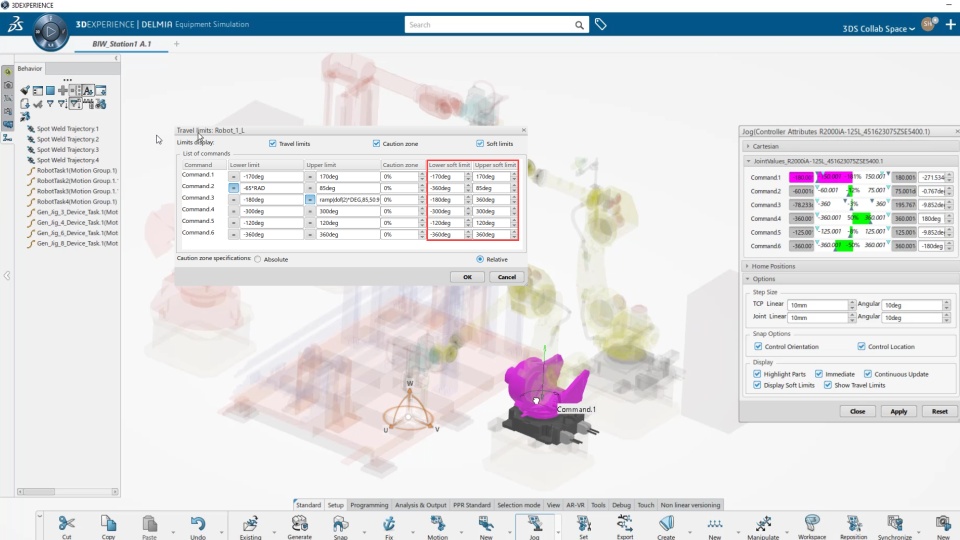The image size is (960, 540).
Task: Collapse the Behavior panel arrow
Action: point(116,58)
